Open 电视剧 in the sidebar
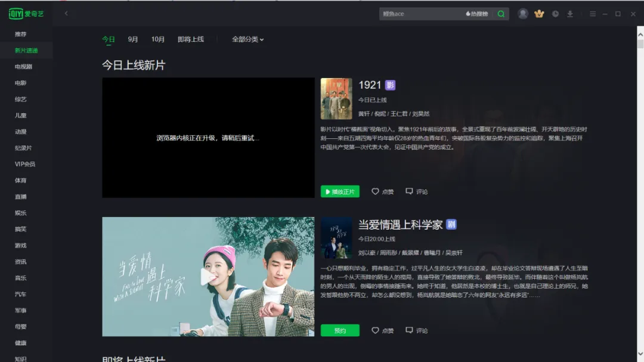644x362 pixels. point(23,67)
